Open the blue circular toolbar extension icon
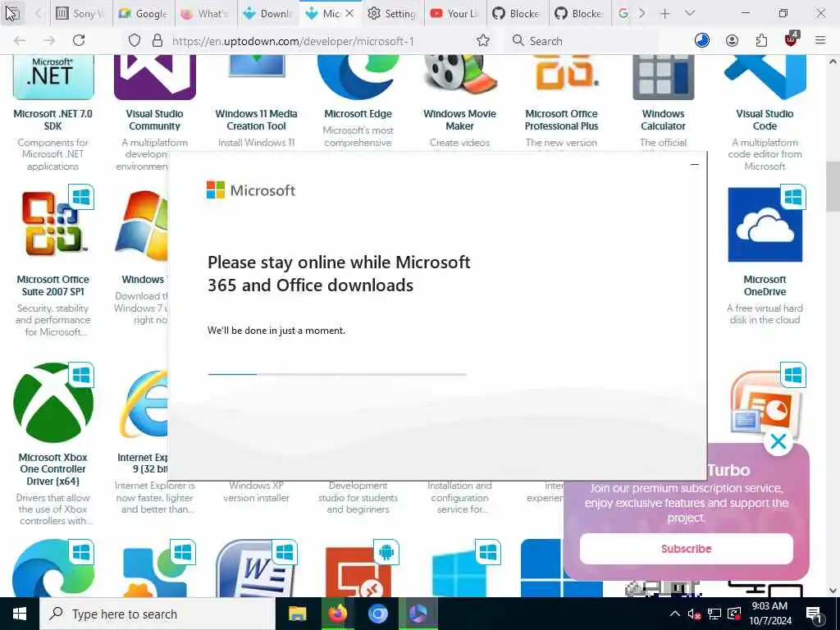Viewport: 840px width, 630px height. click(x=702, y=41)
